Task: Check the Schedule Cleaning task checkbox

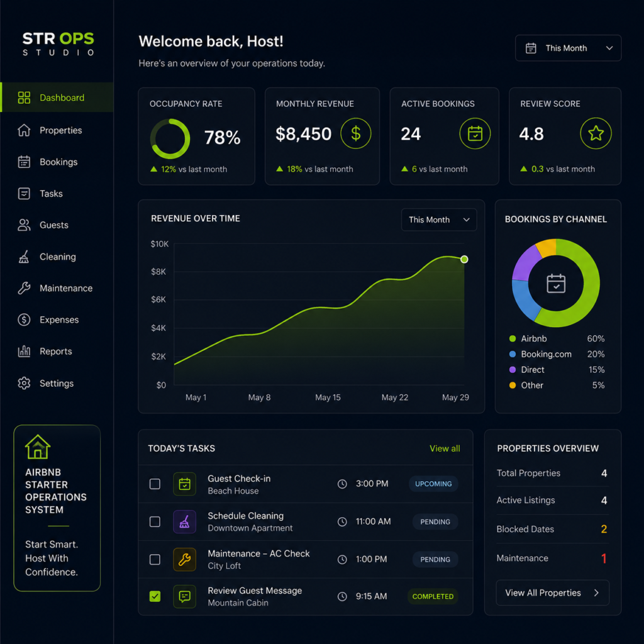Action: (x=155, y=521)
